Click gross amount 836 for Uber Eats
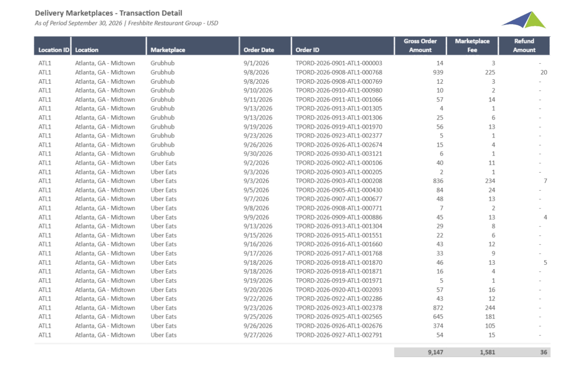 coord(438,181)
